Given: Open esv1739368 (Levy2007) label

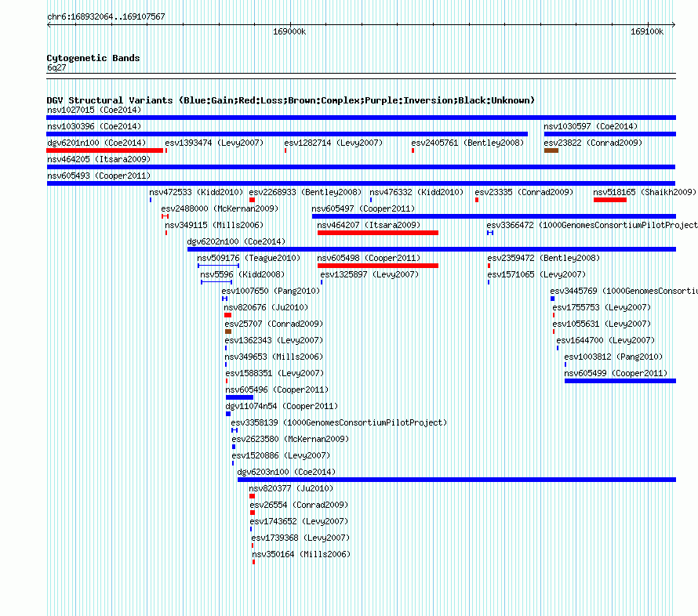Looking at the screenshot, I should tap(300, 538).
